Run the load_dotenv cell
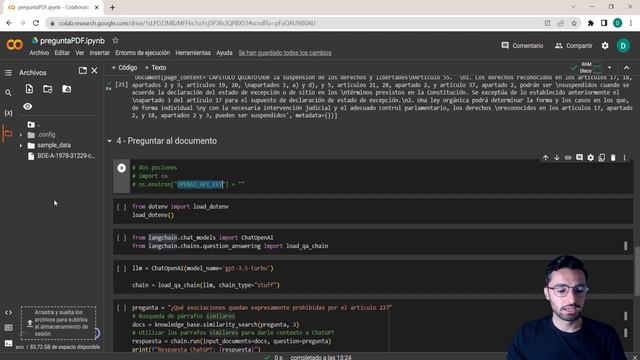 pyautogui.click(x=122, y=207)
